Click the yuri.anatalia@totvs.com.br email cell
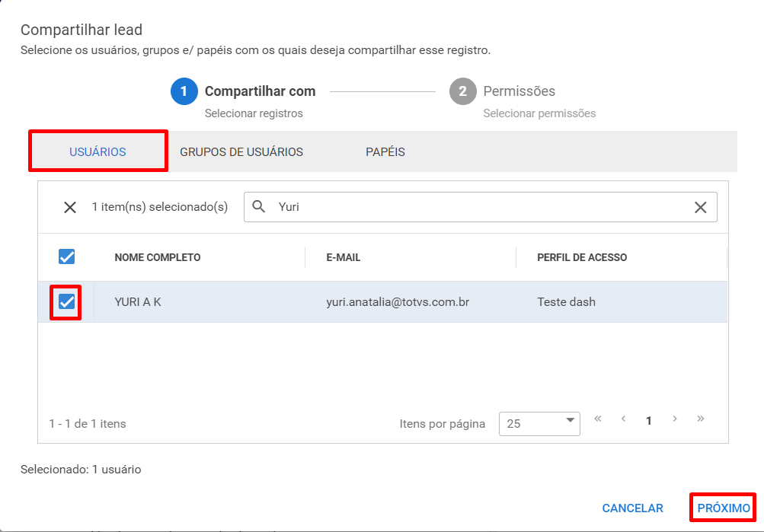The image size is (764, 532). tap(398, 302)
